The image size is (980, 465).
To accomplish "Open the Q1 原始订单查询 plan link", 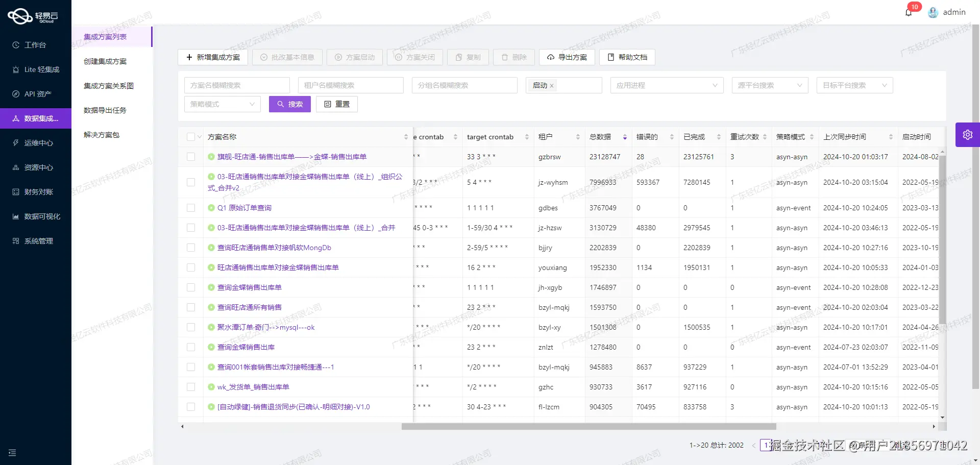I will (244, 208).
